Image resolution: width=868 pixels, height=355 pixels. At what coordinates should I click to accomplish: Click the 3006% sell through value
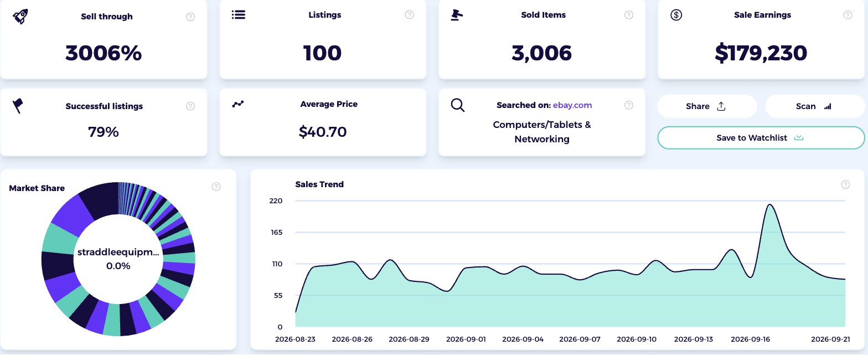pos(104,53)
